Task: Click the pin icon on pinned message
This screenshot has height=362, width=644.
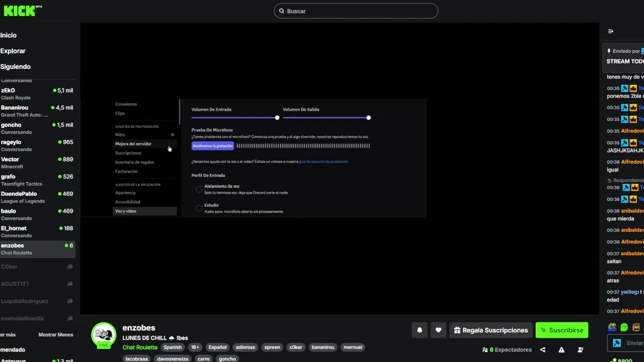Action: coord(609,51)
